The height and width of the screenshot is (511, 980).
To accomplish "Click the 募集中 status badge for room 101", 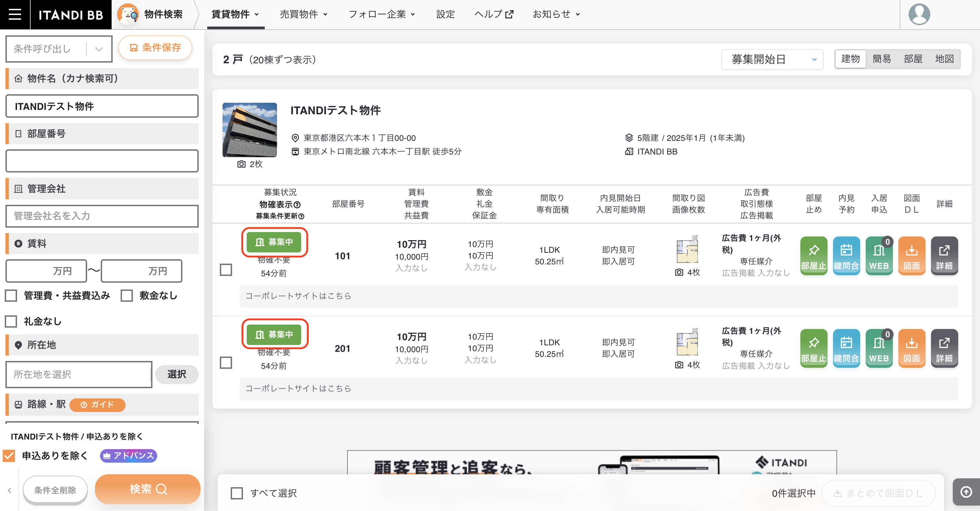I will [274, 242].
